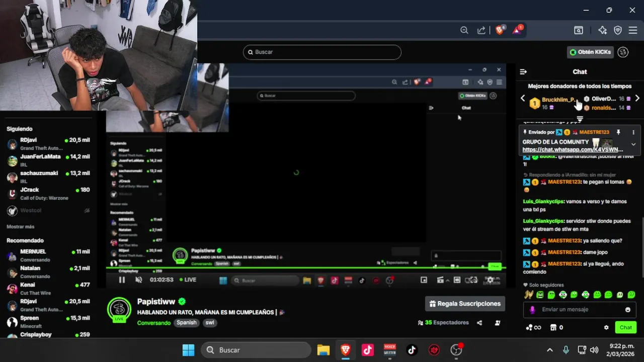Collapse the top donors leaderboard
The height and width of the screenshot is (362, 644).
click(580, 119)
